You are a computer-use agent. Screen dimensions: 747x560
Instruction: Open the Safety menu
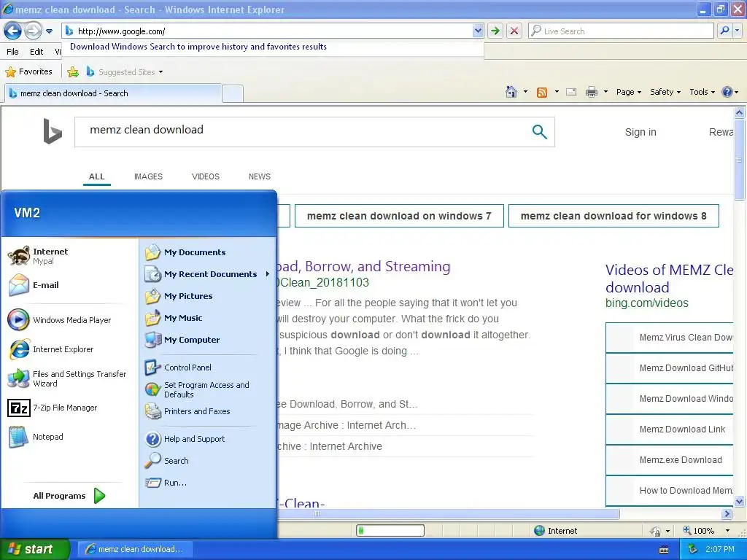point(665,92)
